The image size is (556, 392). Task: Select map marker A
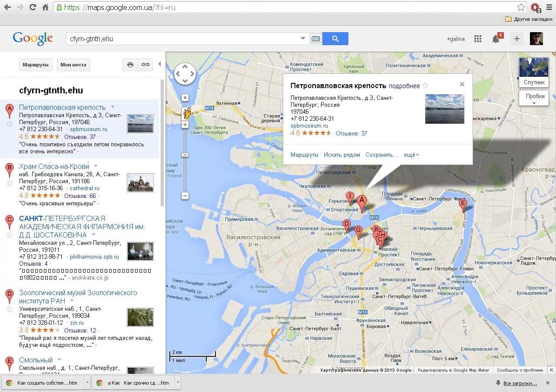coord(361,202)
